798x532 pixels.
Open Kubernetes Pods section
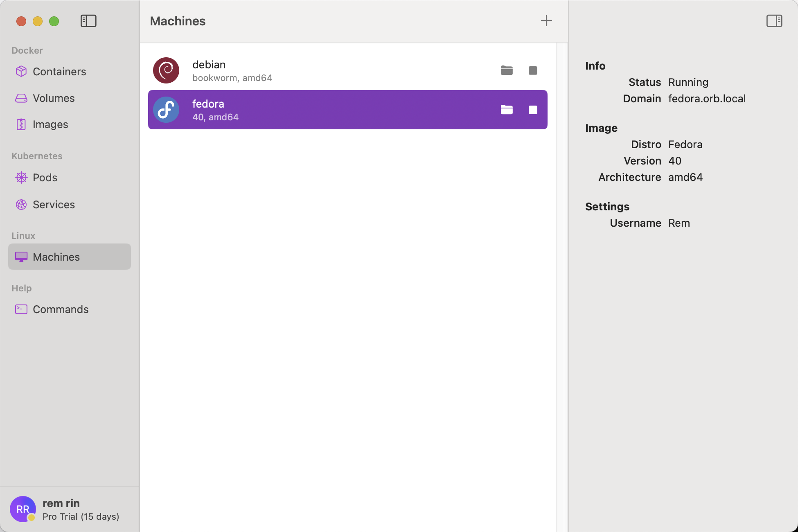coord(70,178)
